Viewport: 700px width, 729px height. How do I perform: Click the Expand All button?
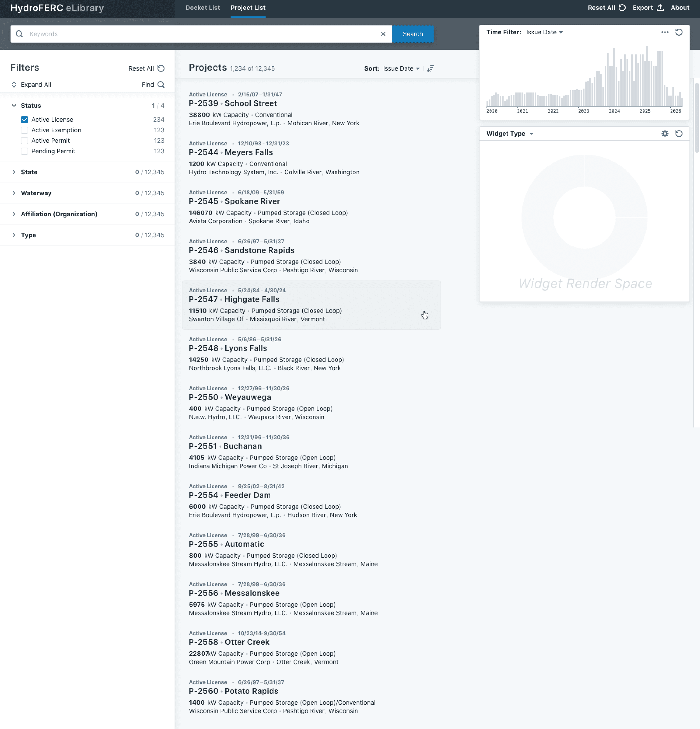click(31, 85)
